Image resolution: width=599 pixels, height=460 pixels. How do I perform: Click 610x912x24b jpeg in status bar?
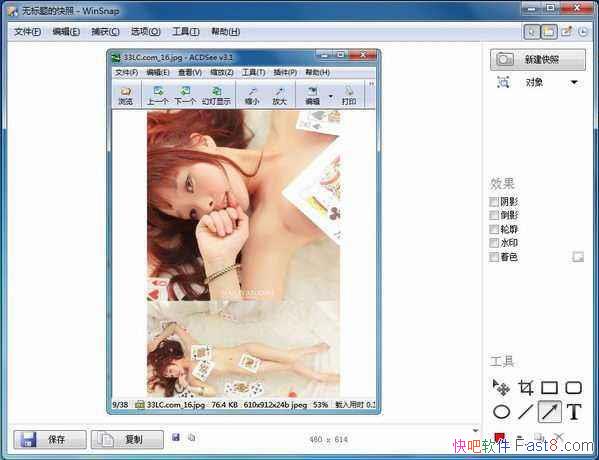click(275, 405)
